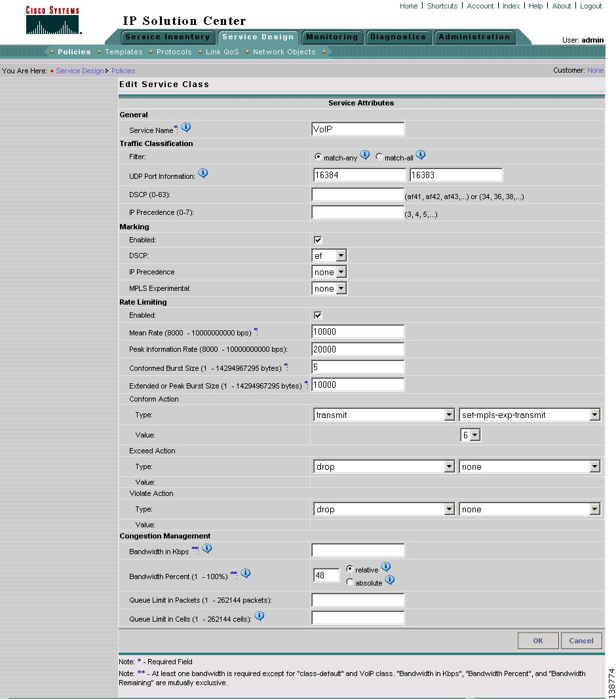
Task: Go to the Home link
Action: tap(408, 6)
